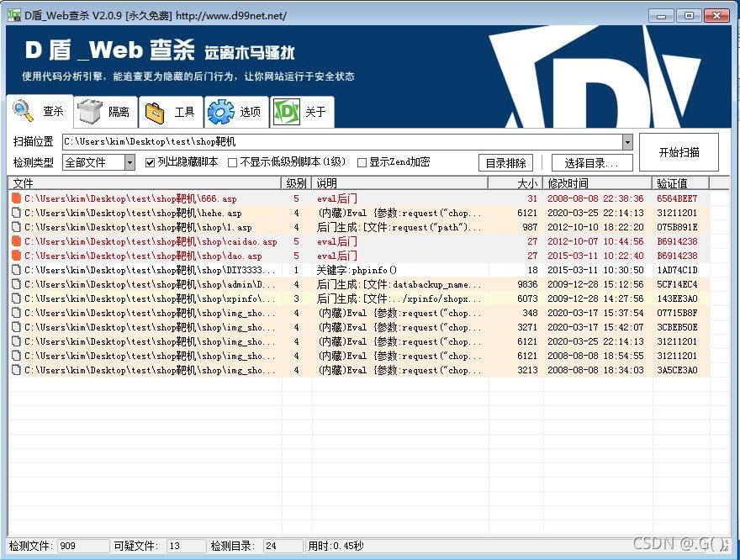740x560 pixels.
Task: Maximize the D盾 window
Action: point(689,16)
